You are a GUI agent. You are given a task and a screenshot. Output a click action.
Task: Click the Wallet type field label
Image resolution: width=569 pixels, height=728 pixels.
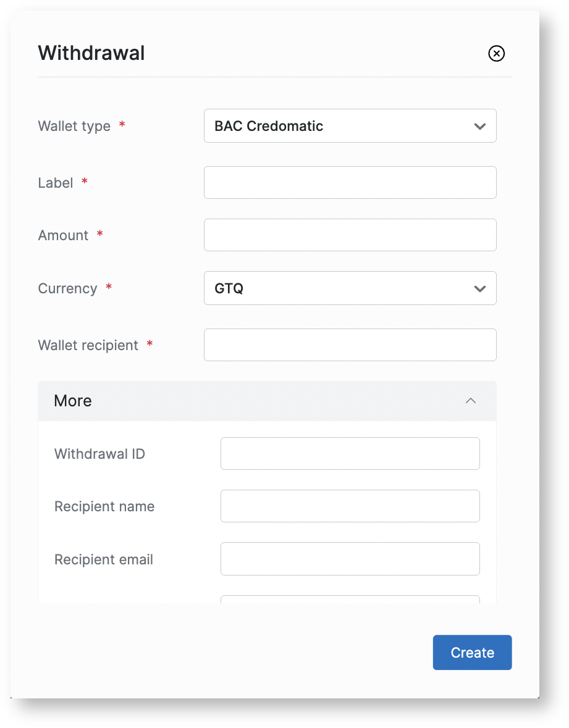(74, 127)
